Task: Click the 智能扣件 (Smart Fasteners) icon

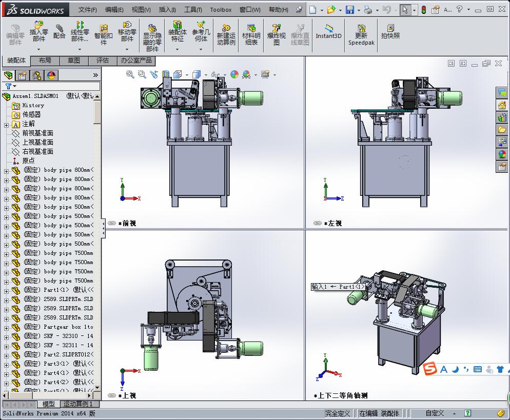Action: point(103,32)
